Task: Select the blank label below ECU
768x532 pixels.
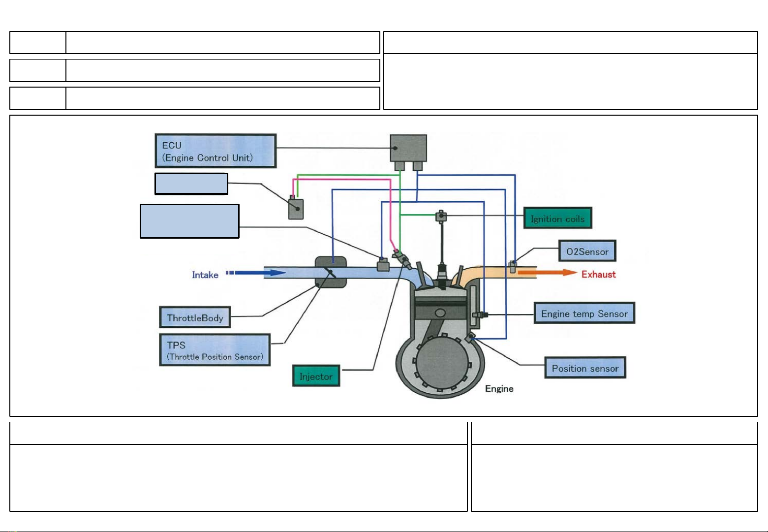Action: 191,184
